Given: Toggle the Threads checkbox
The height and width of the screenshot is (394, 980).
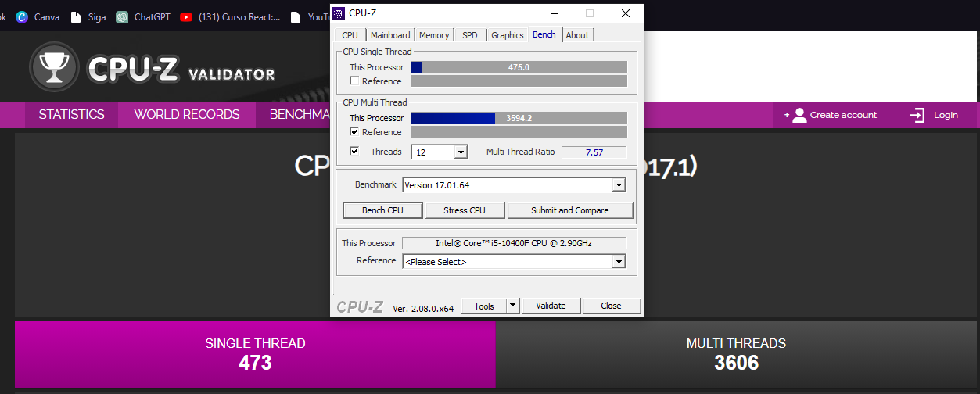Looking at the screenshot, I should pos(354,152).
